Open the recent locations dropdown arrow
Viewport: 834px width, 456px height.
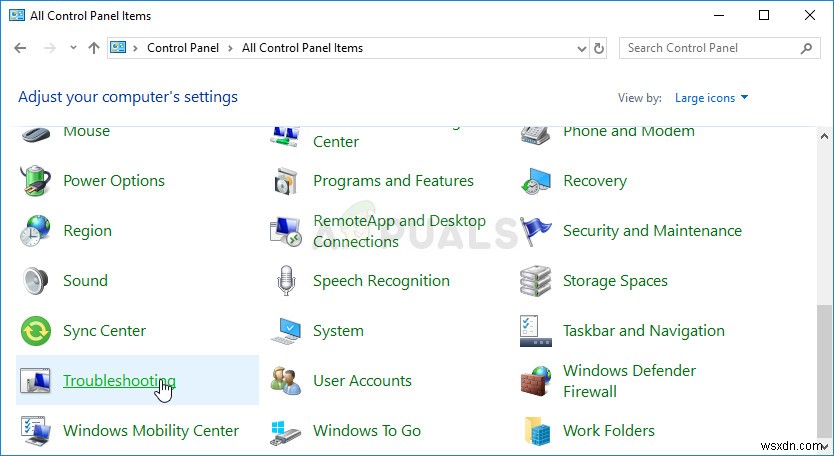(x=73, y=48)
